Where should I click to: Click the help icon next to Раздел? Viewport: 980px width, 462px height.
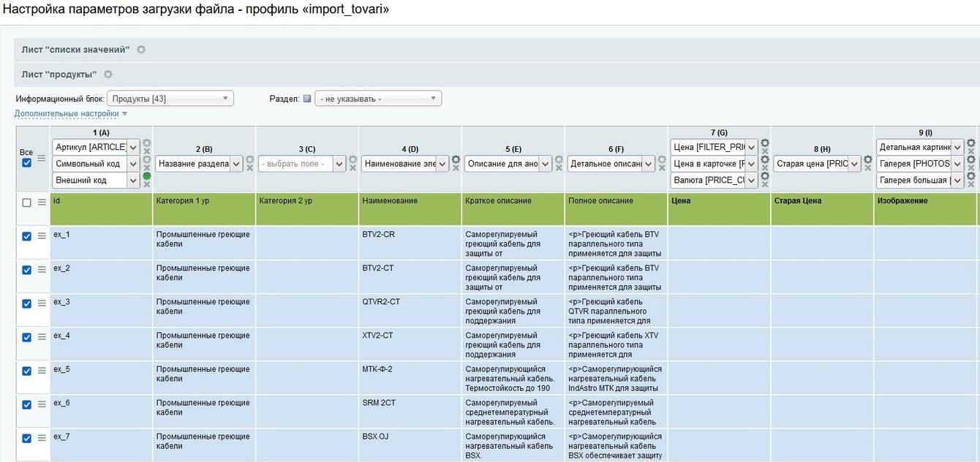(x=307, y=99)
